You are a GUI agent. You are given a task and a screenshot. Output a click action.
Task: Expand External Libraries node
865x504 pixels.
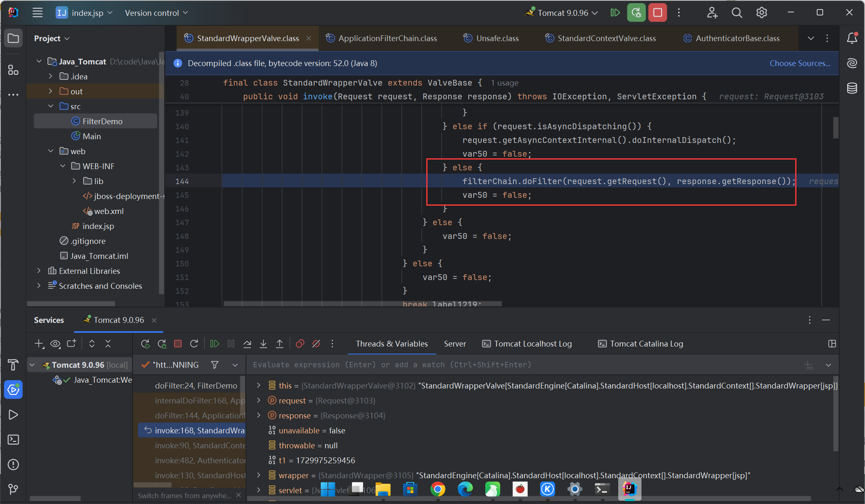[39, 271]
